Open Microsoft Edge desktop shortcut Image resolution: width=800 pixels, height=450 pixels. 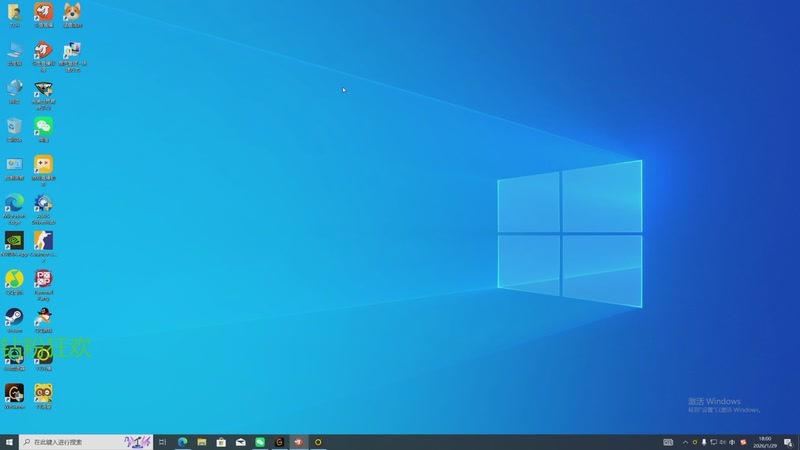click(14, 209)
